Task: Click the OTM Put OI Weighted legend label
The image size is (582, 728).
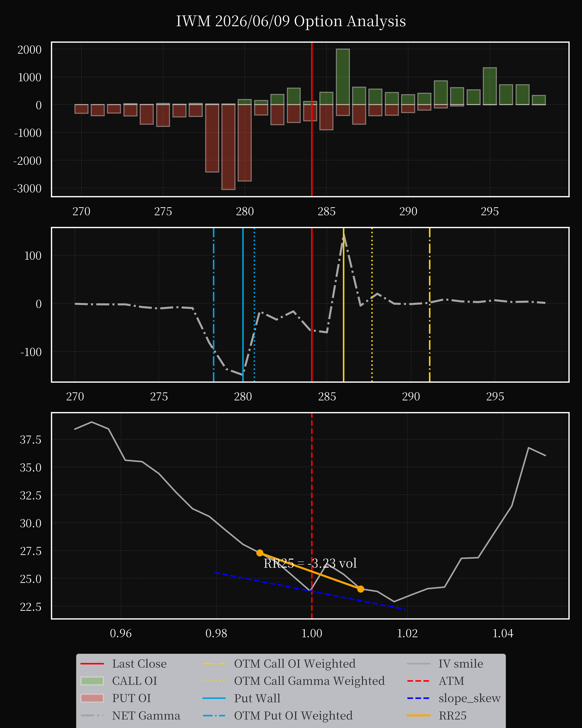Action: [293, 716]
